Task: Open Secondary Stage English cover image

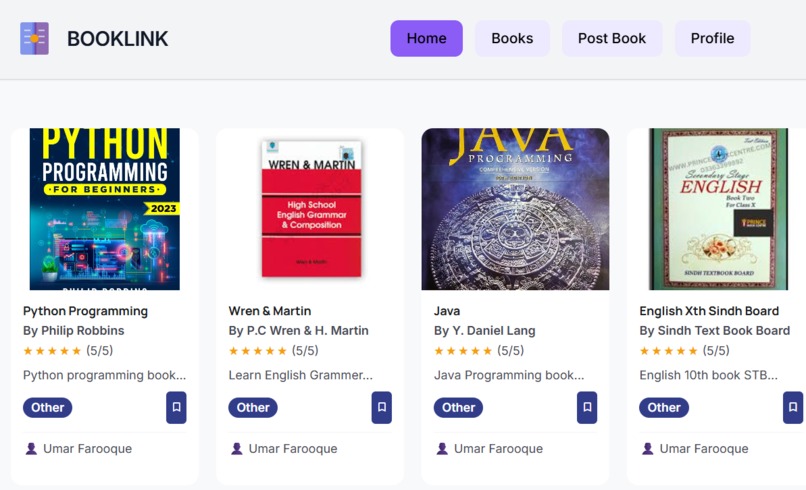Action: coord(719,209)
